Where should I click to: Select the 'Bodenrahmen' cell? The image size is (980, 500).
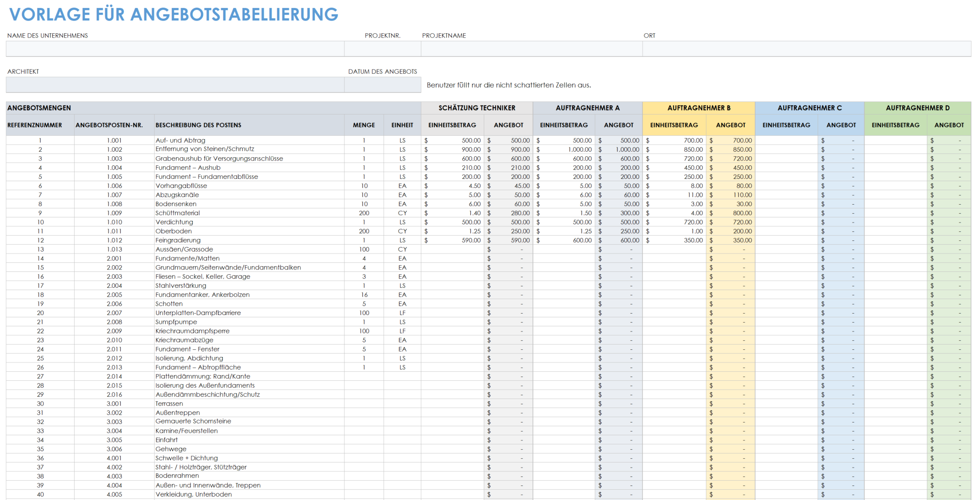coord(249,476)
